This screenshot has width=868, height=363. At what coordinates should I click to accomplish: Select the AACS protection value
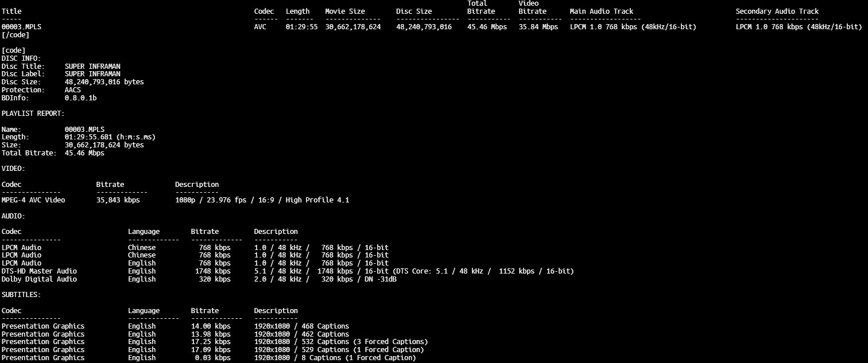(x=73, y=90)
